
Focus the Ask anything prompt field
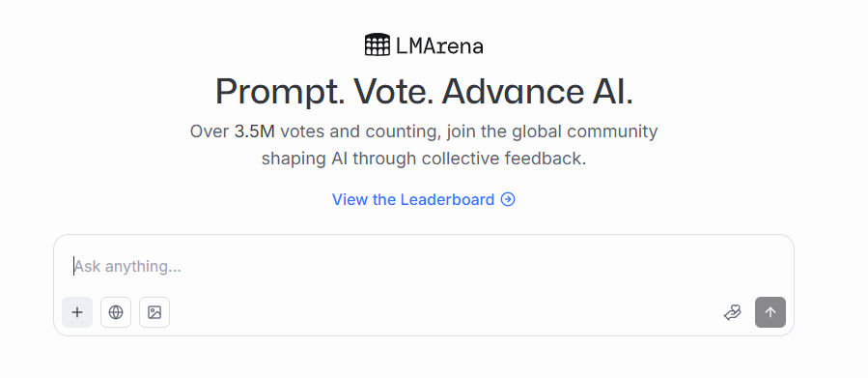(x=424, y=267)
